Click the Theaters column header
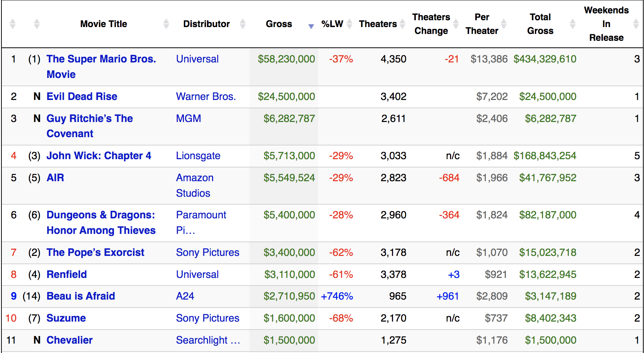Viewport: 644px width, 353px height. point(378,24)
